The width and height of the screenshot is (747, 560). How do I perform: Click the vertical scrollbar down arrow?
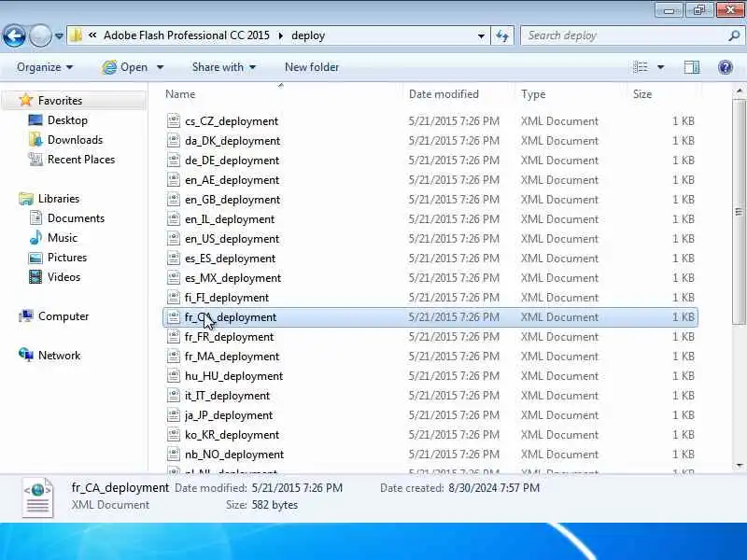coord(739,466)
